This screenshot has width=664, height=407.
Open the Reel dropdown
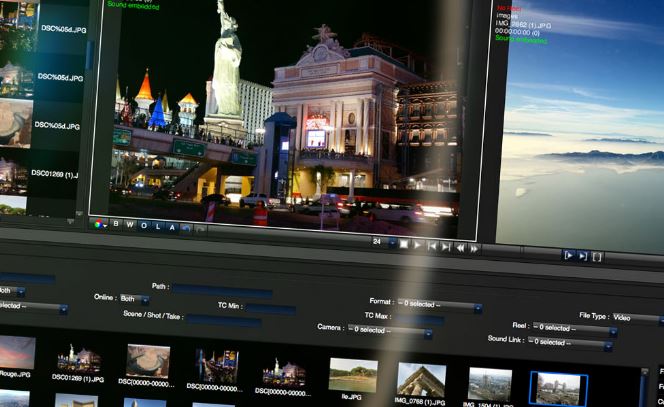[575, 329]
